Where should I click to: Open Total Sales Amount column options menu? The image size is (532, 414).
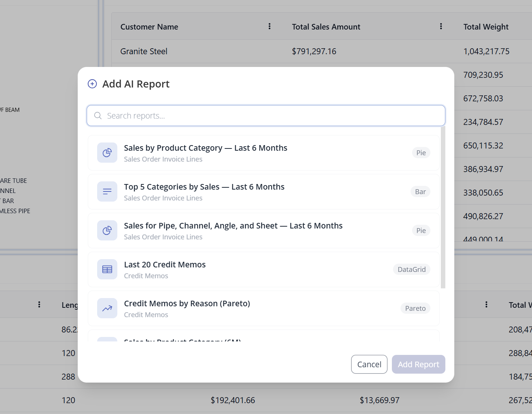[x=441, y=26]
